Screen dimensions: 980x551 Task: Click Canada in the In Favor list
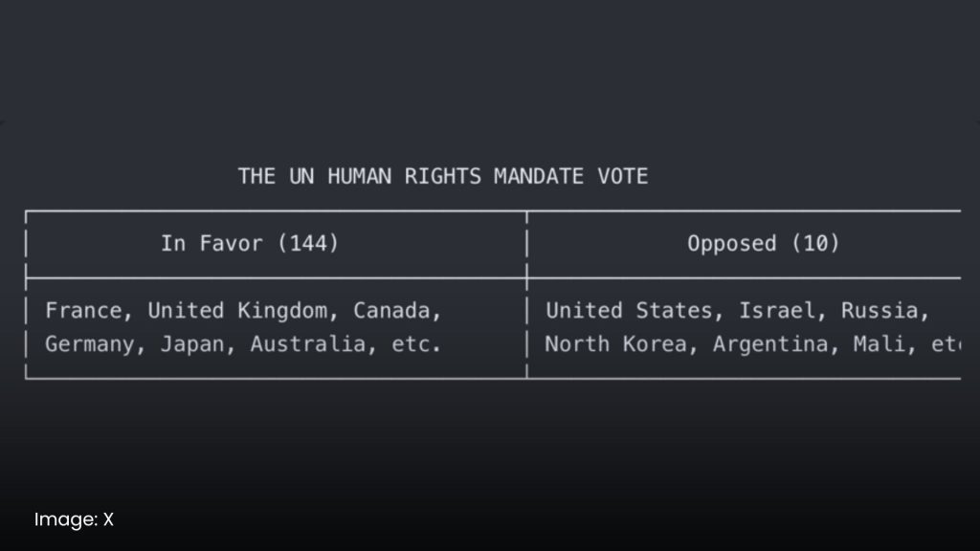click(391, 311)
